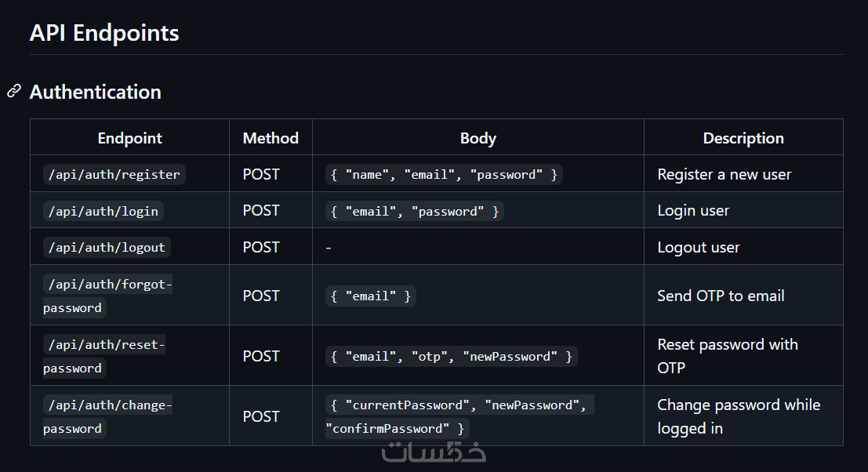Click the reset body containing otp and newPassword

tap(451, 356)
